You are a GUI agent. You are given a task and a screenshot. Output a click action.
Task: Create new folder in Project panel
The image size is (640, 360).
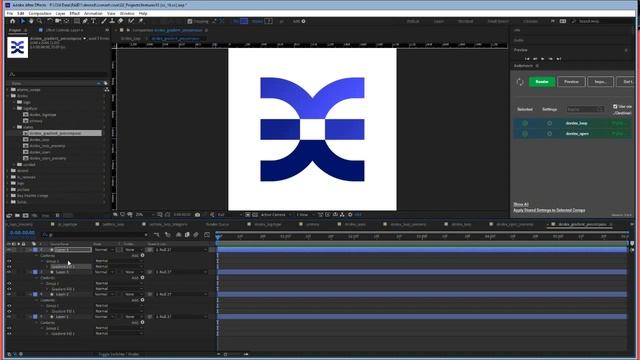17,216
